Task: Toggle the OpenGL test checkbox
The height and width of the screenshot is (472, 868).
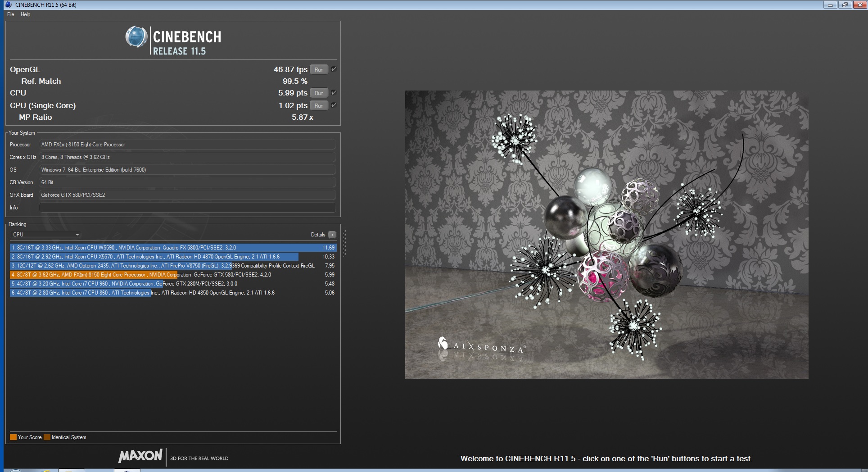Action: point(334,69)
